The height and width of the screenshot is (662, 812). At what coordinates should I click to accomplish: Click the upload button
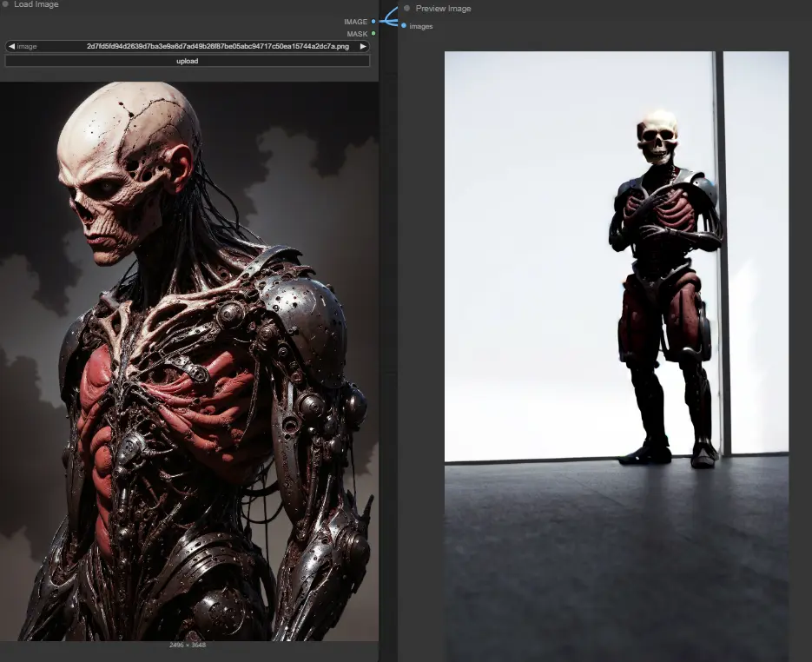pyautogui.click(x=187, y=61)
